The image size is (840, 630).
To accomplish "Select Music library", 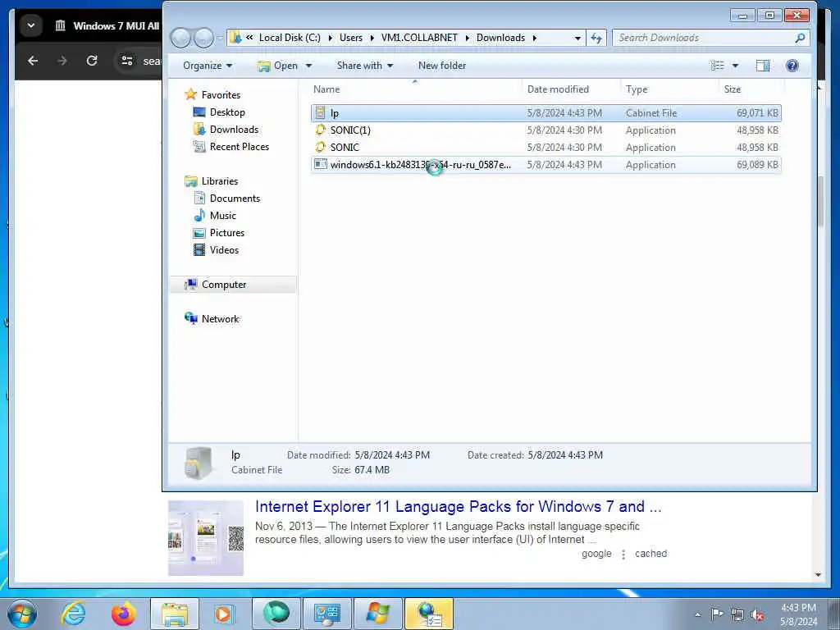I will [223, 216].
